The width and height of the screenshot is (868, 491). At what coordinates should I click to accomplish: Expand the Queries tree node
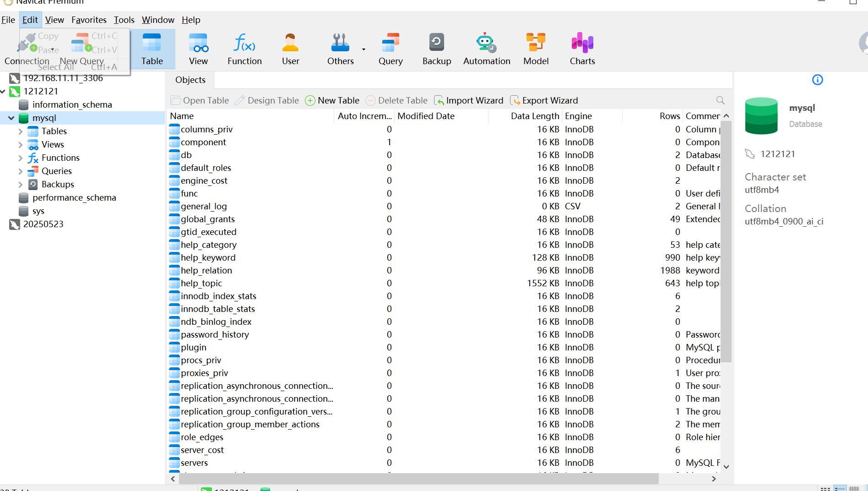point(21,171)
